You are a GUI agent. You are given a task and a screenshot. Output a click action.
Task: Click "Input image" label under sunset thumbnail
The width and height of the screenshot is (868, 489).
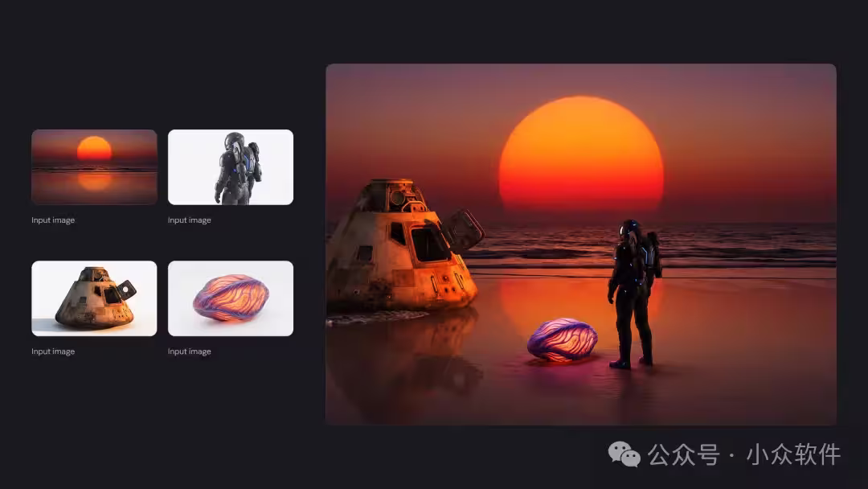coord(53,220)
